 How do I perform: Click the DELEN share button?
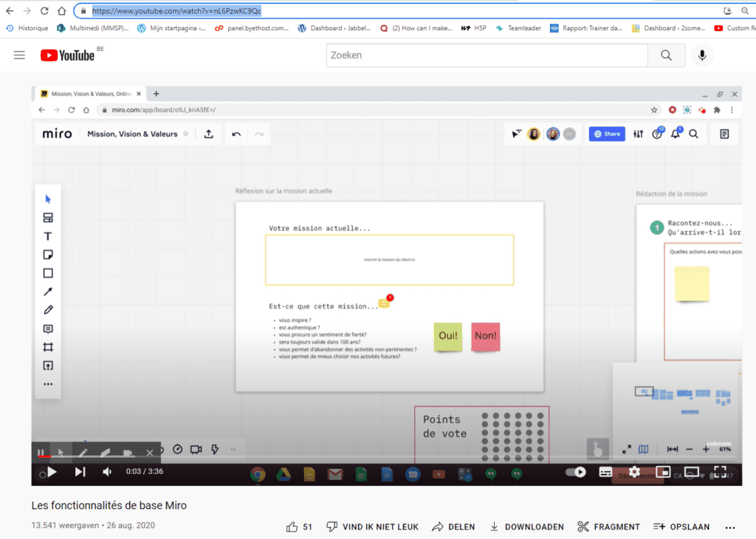tap(453, 527)
